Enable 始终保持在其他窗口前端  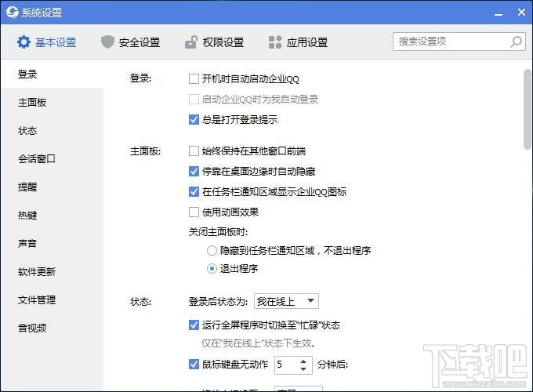[x=194, y=151]
